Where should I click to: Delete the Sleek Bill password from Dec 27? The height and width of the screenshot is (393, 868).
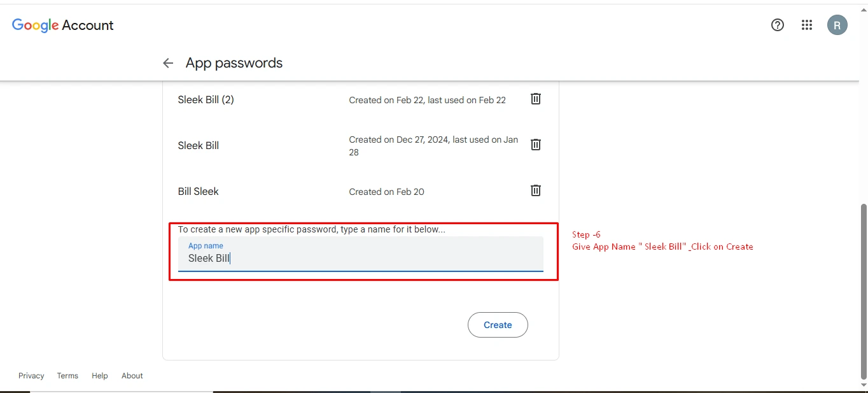[536, 145]
